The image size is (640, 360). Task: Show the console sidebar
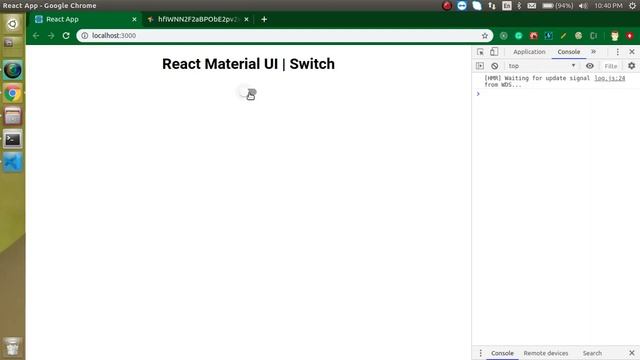[x=480, y=66]
